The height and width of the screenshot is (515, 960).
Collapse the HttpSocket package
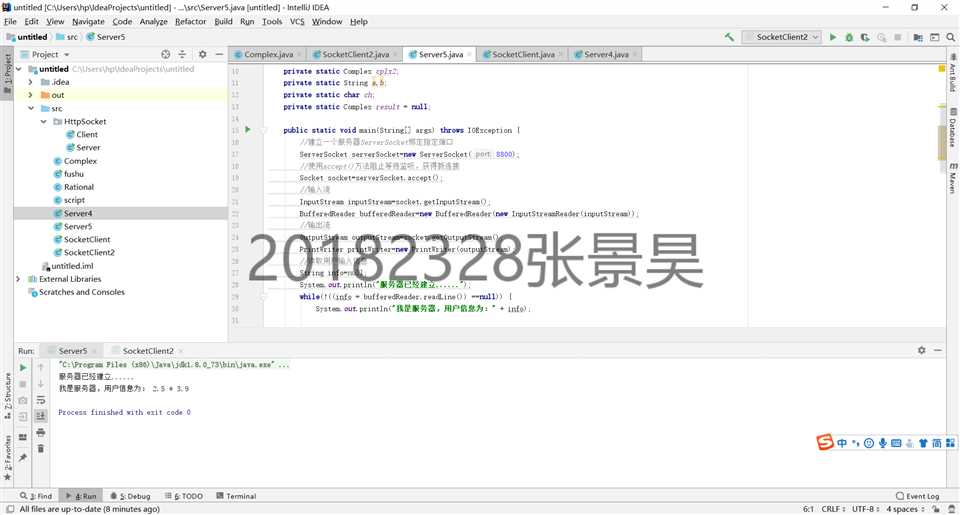[x=43, y=121]
